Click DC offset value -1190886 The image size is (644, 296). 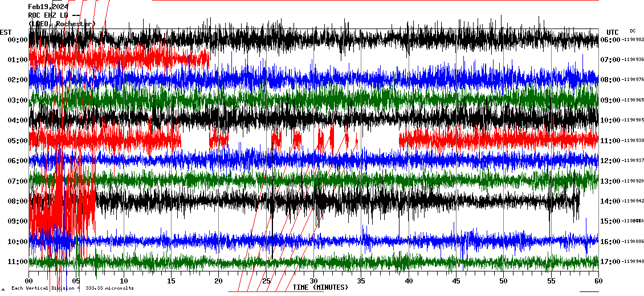coord(632,241)
